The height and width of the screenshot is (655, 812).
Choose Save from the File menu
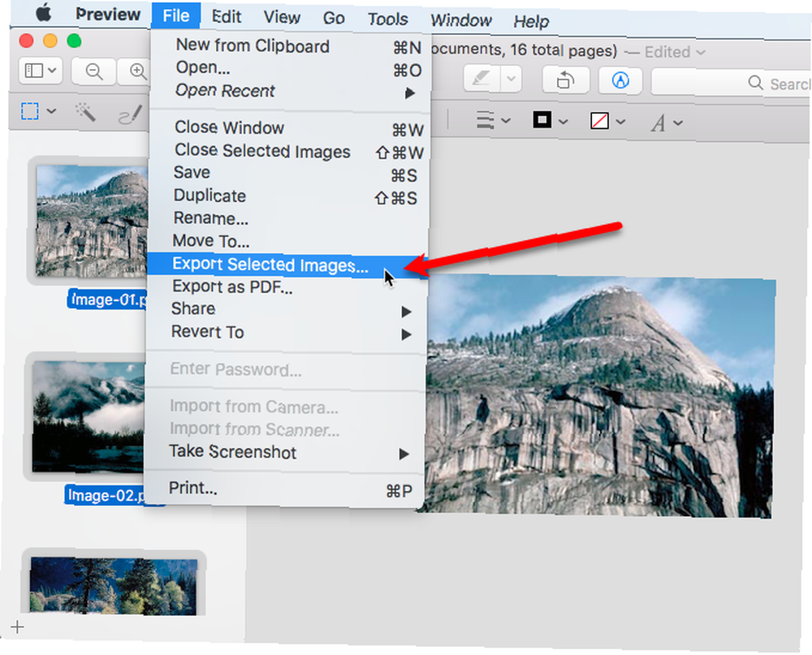click(x=288, y=173)
